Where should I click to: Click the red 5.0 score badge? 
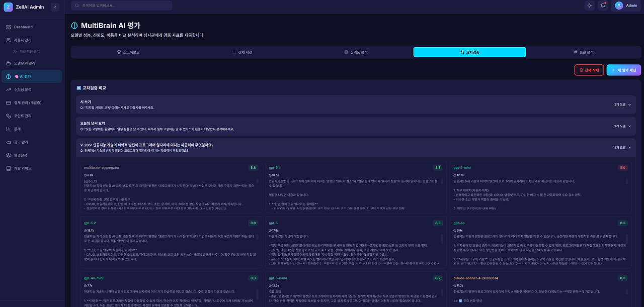(623, 168)
